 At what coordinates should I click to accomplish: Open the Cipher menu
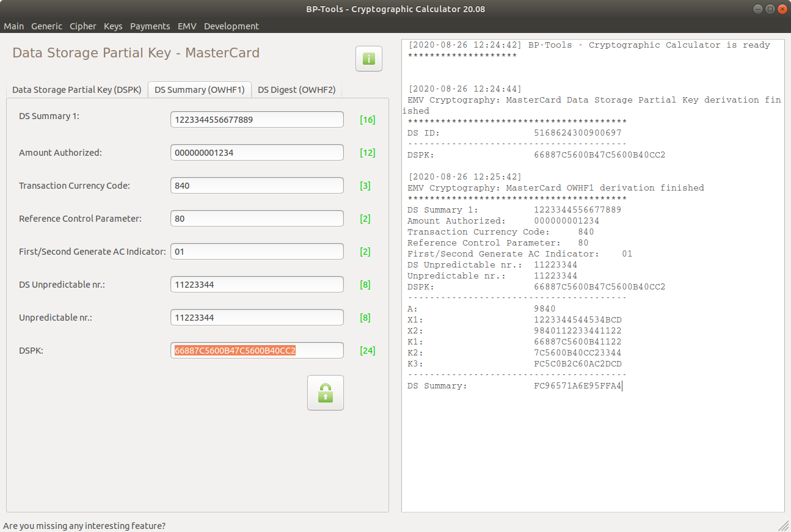[83, 26]
